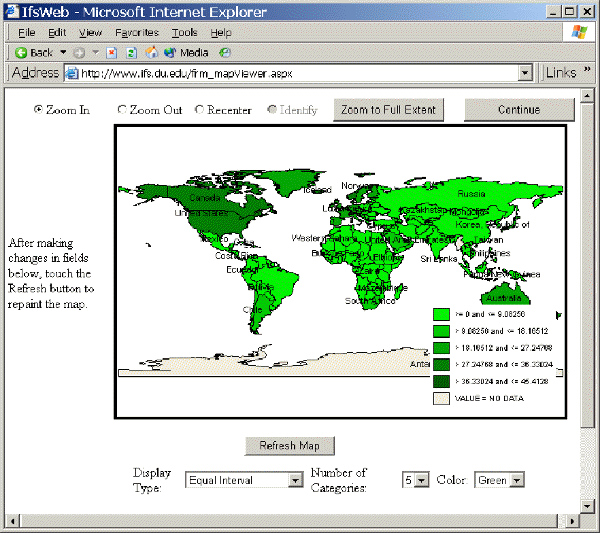
Task: Open the History icon next to Media
Action: coord(225,52)
